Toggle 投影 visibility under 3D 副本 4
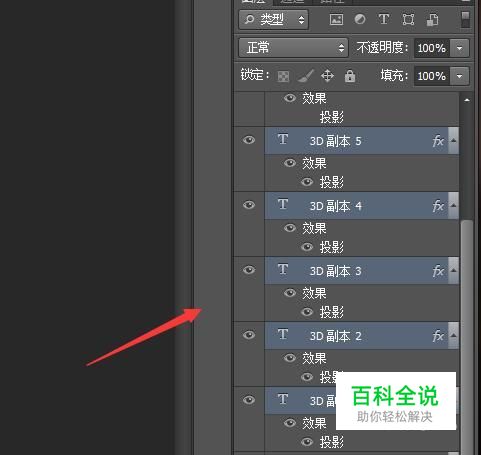Viewport: 481px width, 455px height. [307, 247]
